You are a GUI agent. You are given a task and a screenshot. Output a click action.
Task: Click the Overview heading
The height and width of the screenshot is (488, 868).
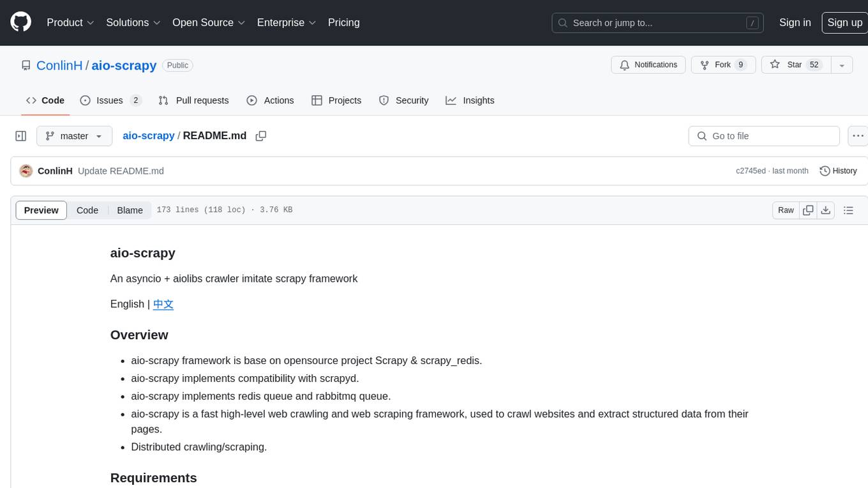pyautogui.click(x=139, y=335)
